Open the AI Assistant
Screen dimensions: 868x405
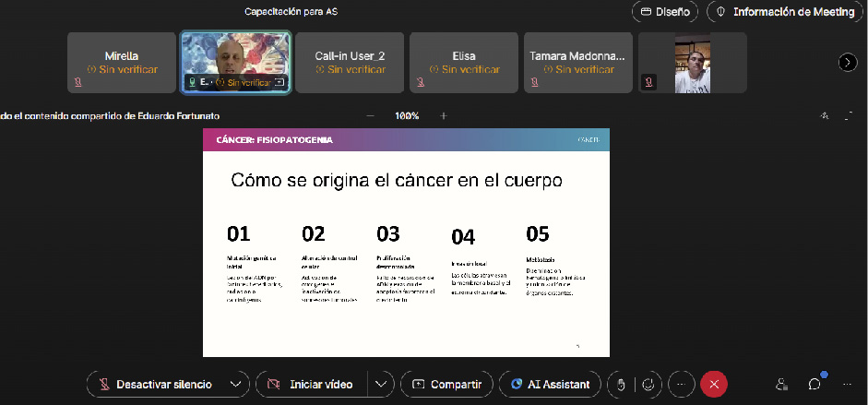click(x=550, y=384)
